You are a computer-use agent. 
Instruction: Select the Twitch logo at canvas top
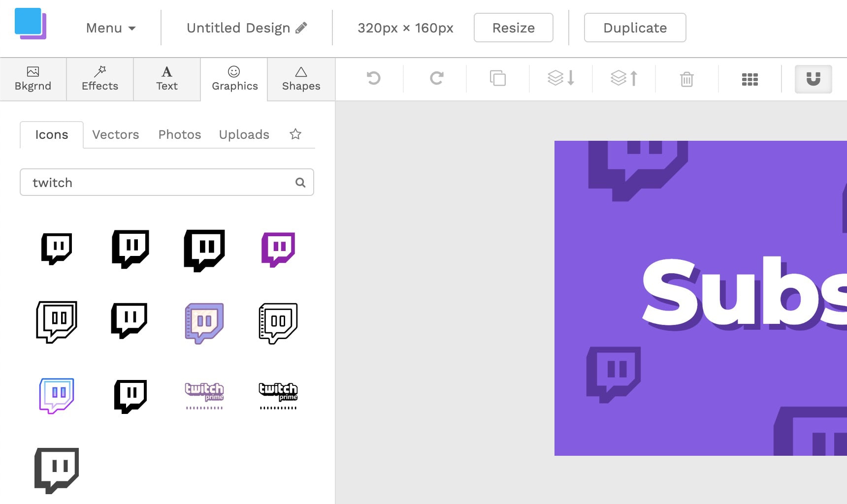click(x=638, y=170)
